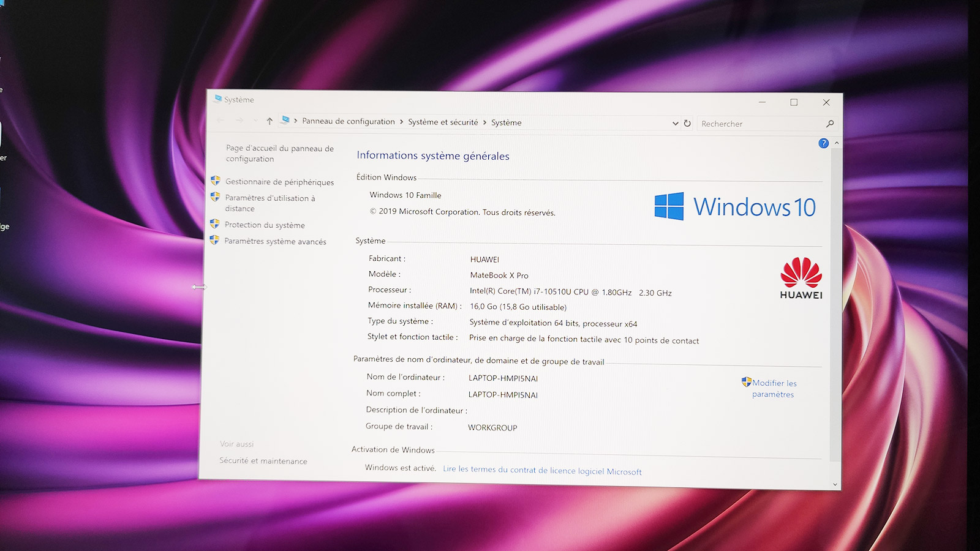This screenshot has height=551, width=980.
Task: Select the Système breadcrumb item
Action: coord(507,122)
